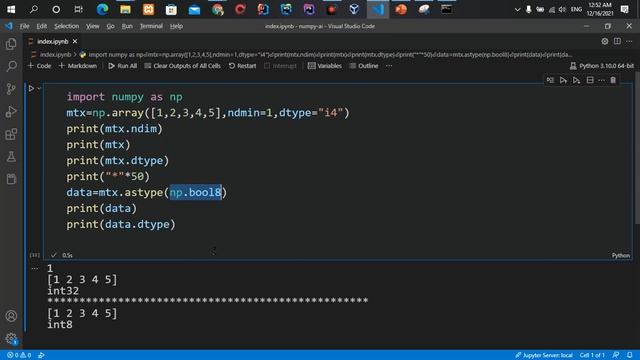Image resolution: width=640 pixels, height=360 pixels.
Task: Open cell output more actions ellipsis
Action: (x=35, y=268)
